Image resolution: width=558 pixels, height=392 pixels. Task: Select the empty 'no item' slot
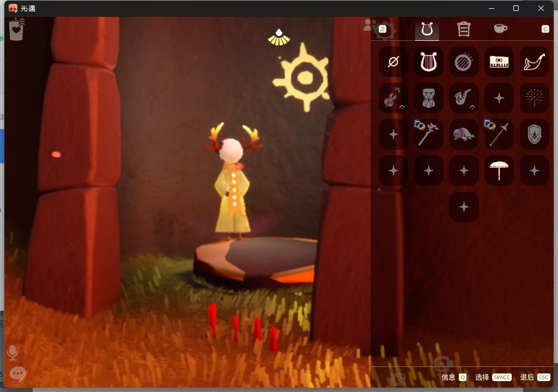[393, 62]
